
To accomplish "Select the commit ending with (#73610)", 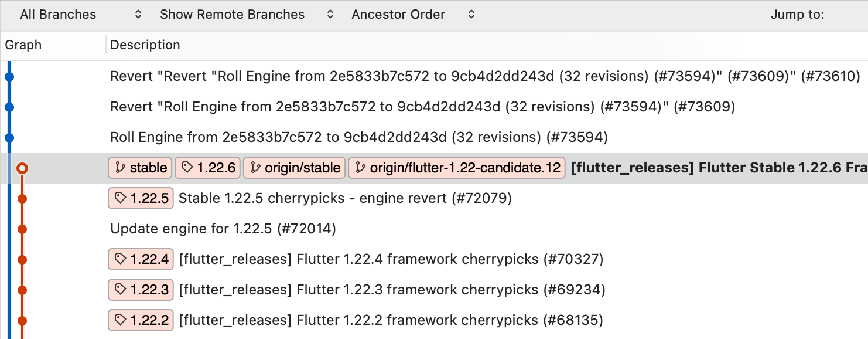I will [485, 76].
